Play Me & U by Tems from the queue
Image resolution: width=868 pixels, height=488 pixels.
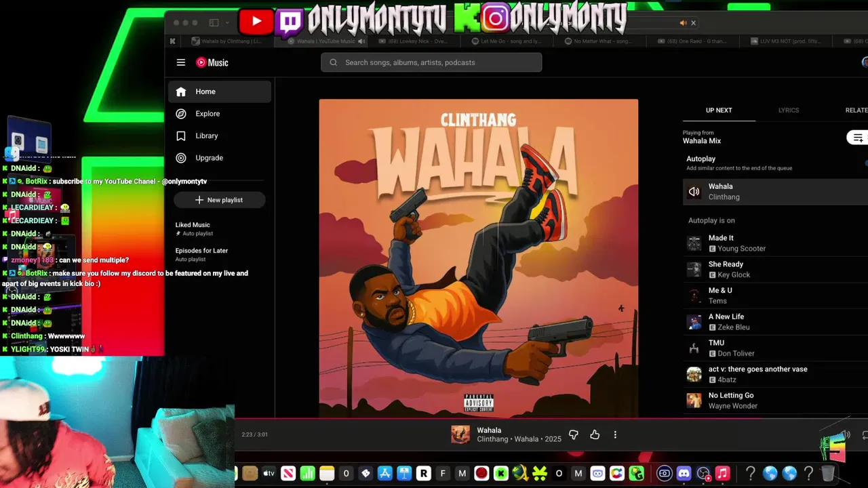(x=775, y=296)
